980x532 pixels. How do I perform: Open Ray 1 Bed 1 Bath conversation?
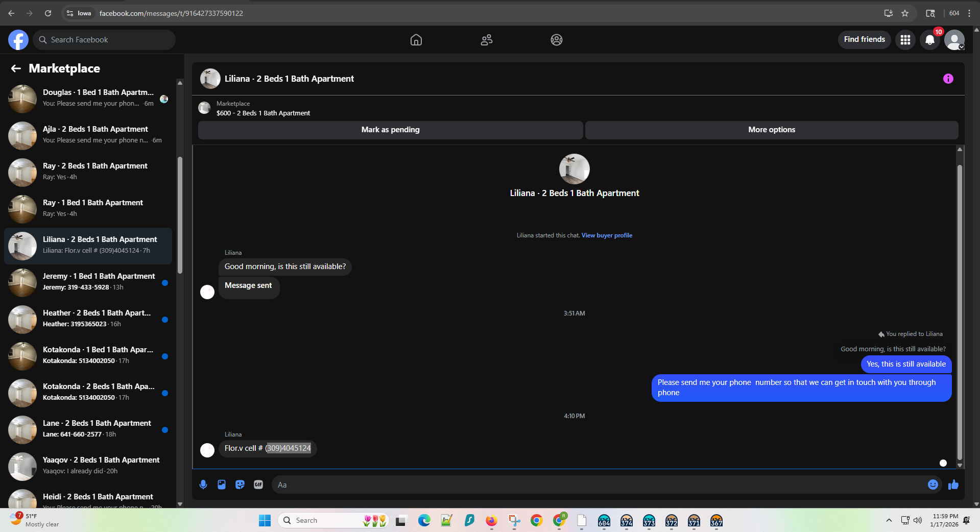88,209
